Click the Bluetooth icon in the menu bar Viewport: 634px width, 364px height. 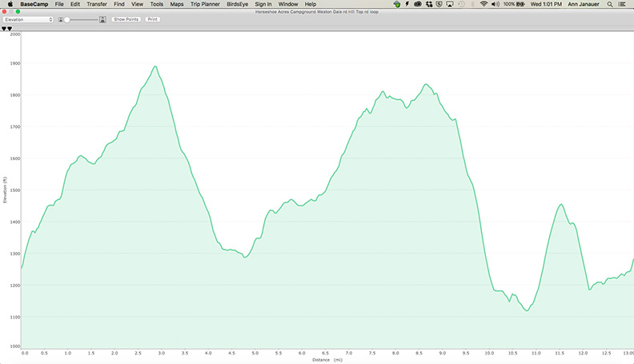pyautogui.click(x=471, y=4)
